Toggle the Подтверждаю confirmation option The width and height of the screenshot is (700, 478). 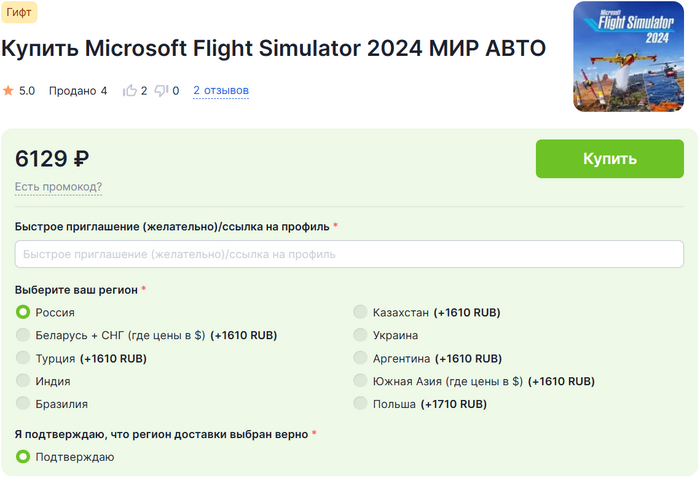(x=23, y=457)
